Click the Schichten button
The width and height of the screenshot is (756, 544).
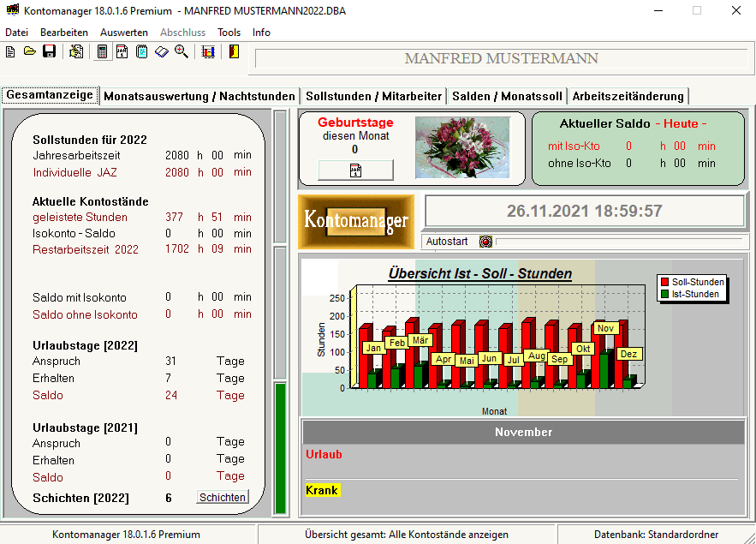pyautogui.click(x=223, y=497)
